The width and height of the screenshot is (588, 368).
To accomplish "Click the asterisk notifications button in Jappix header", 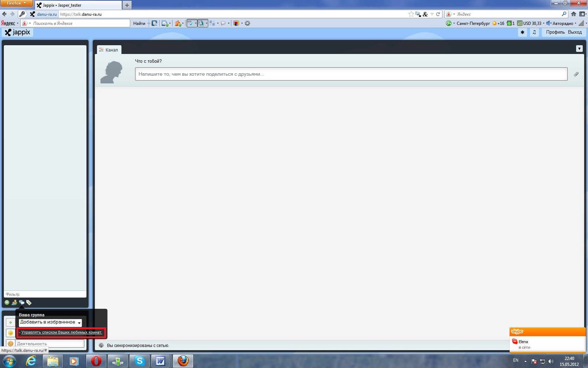I will point(523,32).
